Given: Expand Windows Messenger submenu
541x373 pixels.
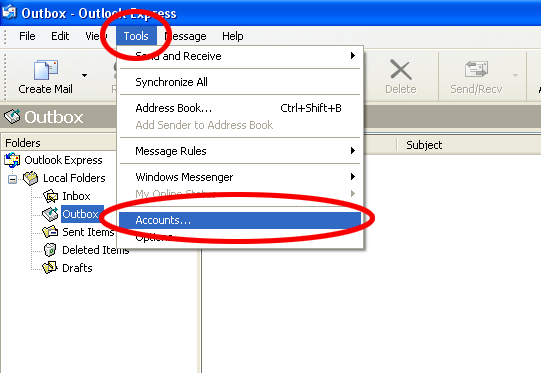Looking at the screenshot, I should [x=240, y=177].
